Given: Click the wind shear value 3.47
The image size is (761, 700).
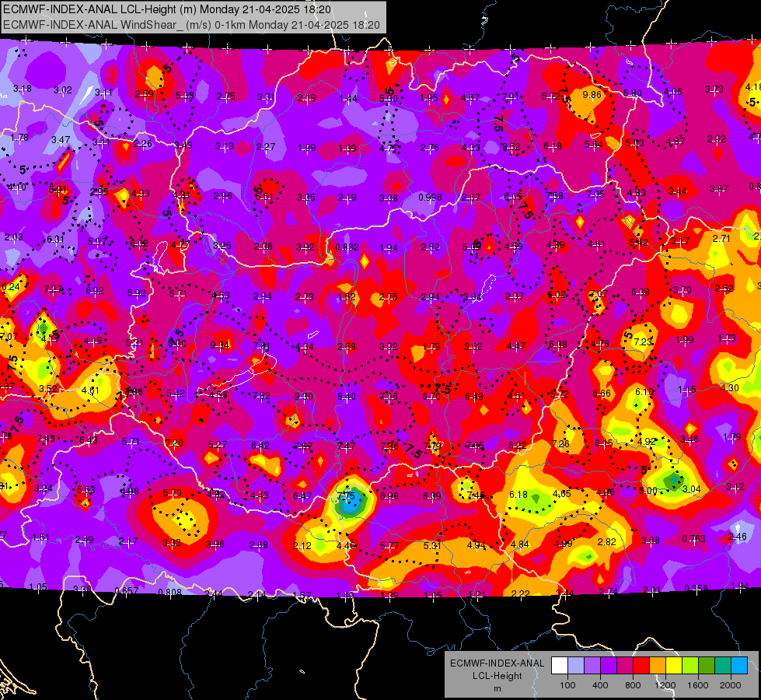Looking at the screenshot, I should (x=61, y=140).
